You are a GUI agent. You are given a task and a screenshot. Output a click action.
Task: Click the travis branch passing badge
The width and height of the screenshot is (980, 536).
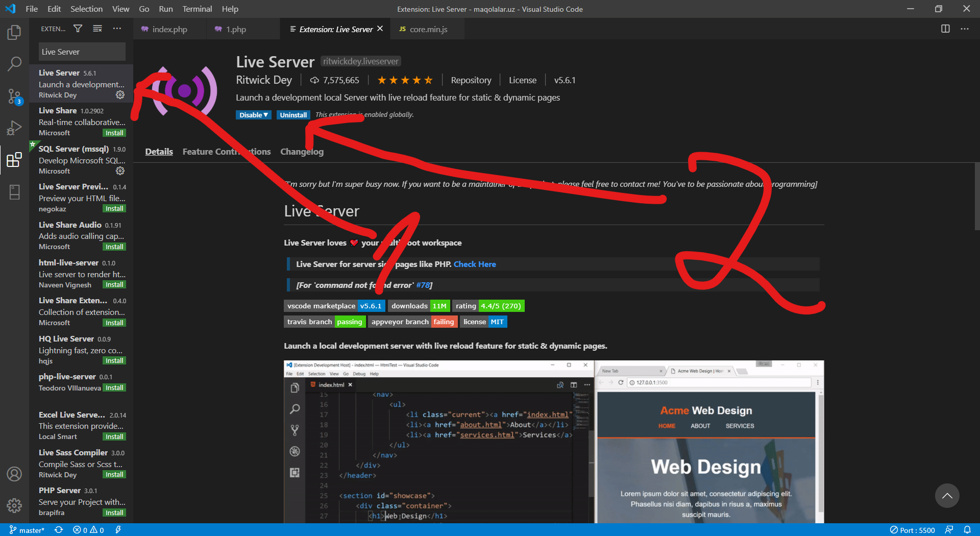click(325, 322)
